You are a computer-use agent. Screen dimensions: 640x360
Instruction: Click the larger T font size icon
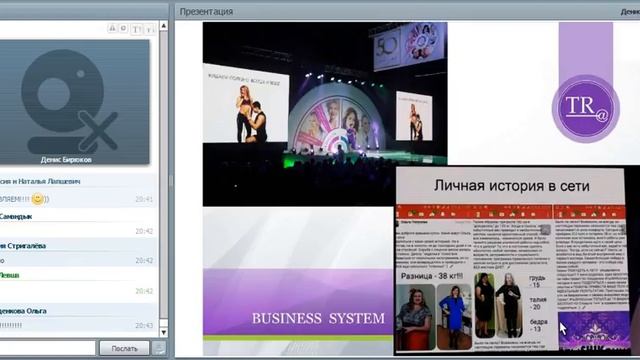(x=136, y=29)
